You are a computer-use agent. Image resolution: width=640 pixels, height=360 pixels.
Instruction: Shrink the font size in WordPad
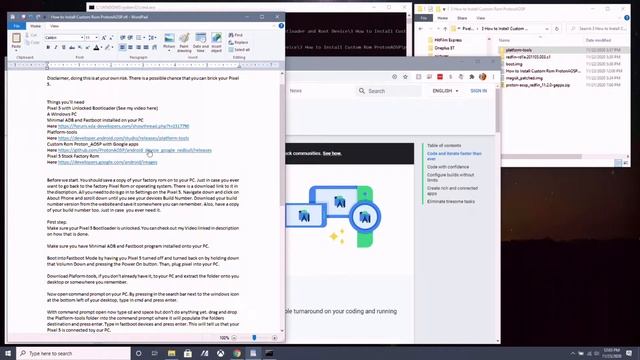(x=111, y=38)
